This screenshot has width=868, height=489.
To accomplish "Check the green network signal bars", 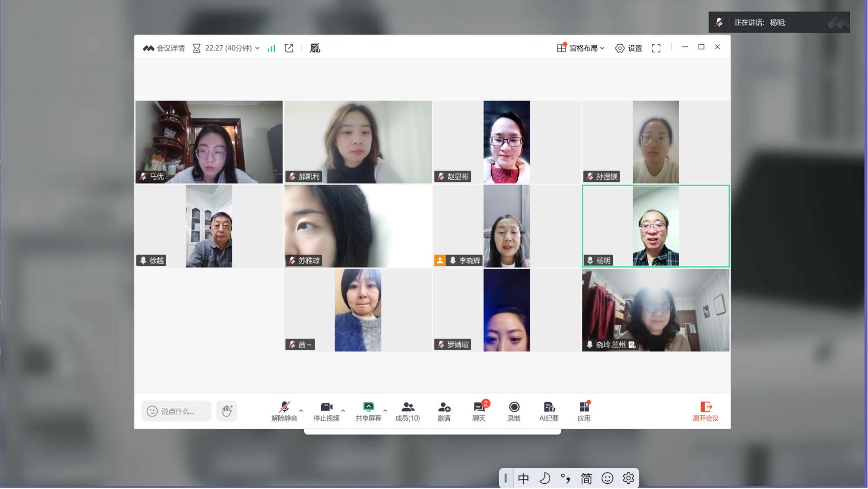I will 271,48.
